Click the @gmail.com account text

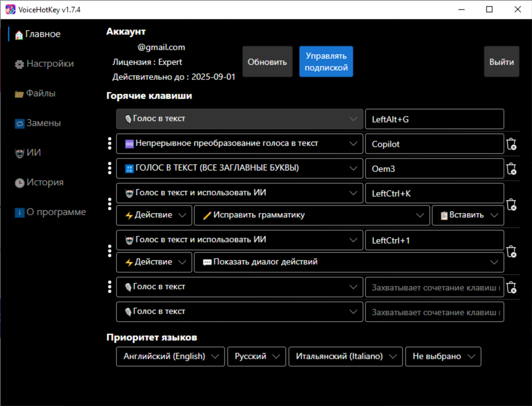[161, 47]
